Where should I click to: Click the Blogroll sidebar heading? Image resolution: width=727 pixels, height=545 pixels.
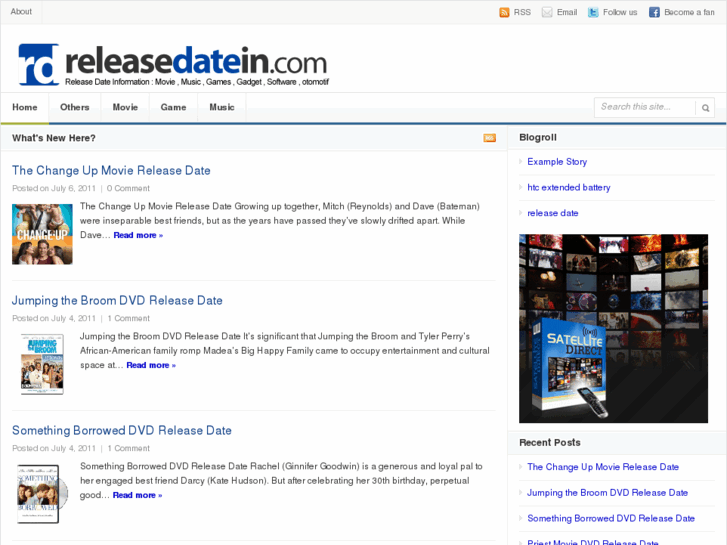click(x=538, y=137)
